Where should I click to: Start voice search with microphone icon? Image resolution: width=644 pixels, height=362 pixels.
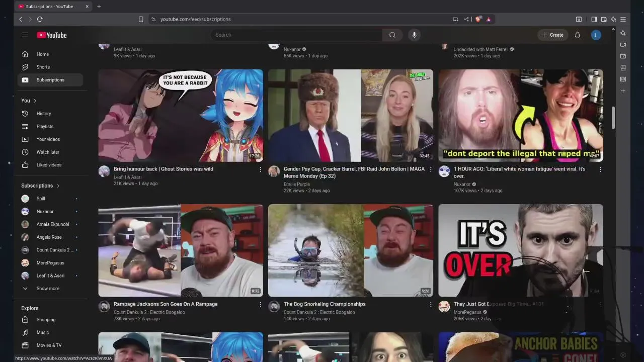[x=414, y=35]
